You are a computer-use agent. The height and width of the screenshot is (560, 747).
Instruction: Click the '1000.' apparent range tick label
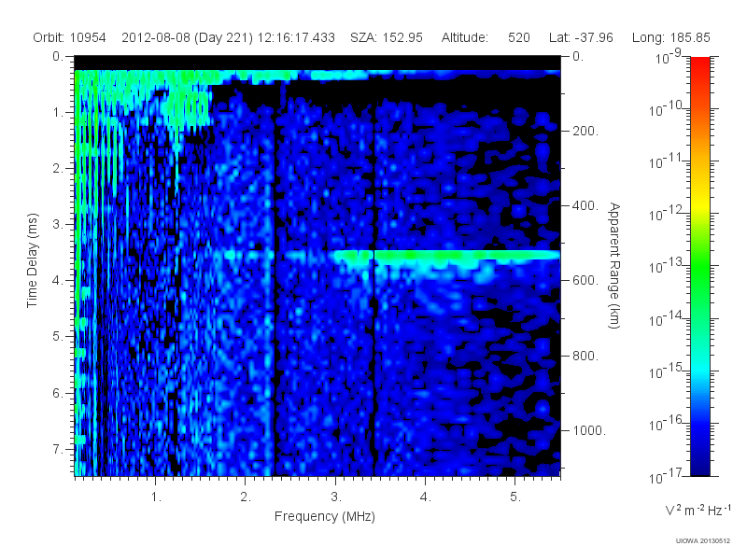click(589, 431)
